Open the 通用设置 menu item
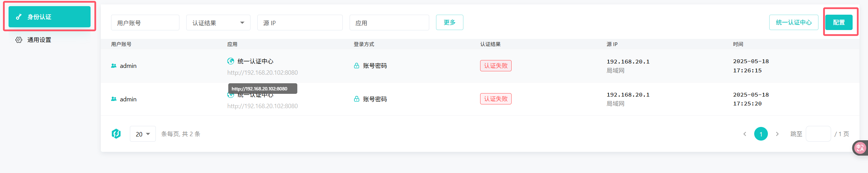 [x=39, y=40]
